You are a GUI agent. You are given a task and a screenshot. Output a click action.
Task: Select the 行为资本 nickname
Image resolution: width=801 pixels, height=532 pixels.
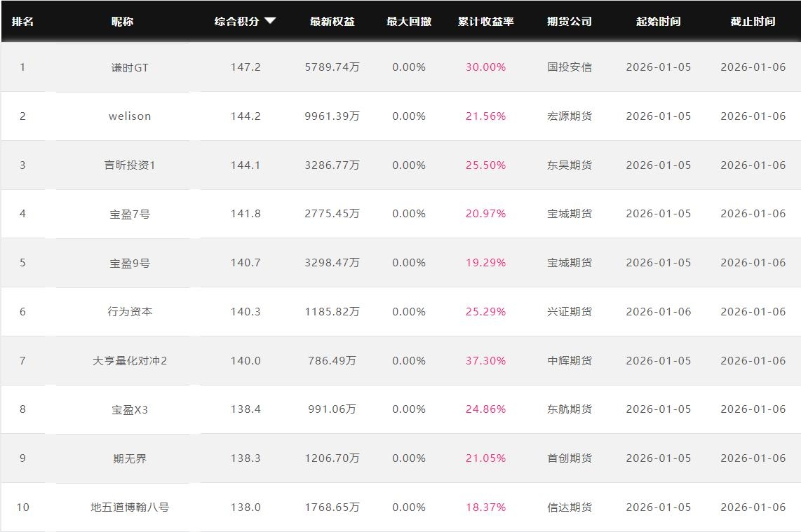[x=130, y=312]
